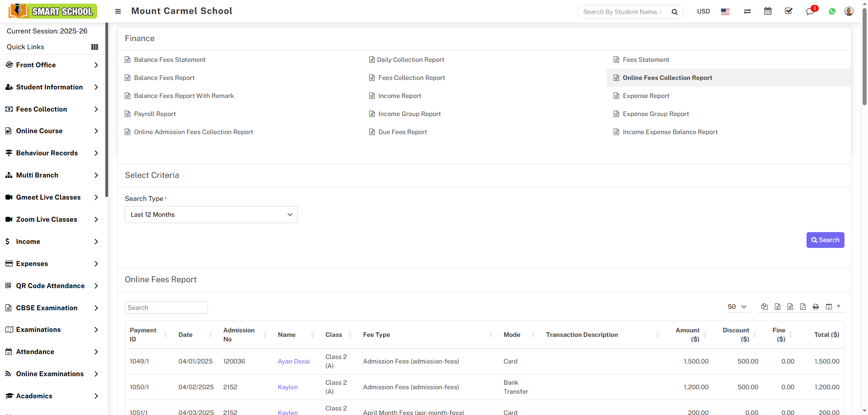Click the purple Search button
The image size is (868, 415).
coord(825,240)
